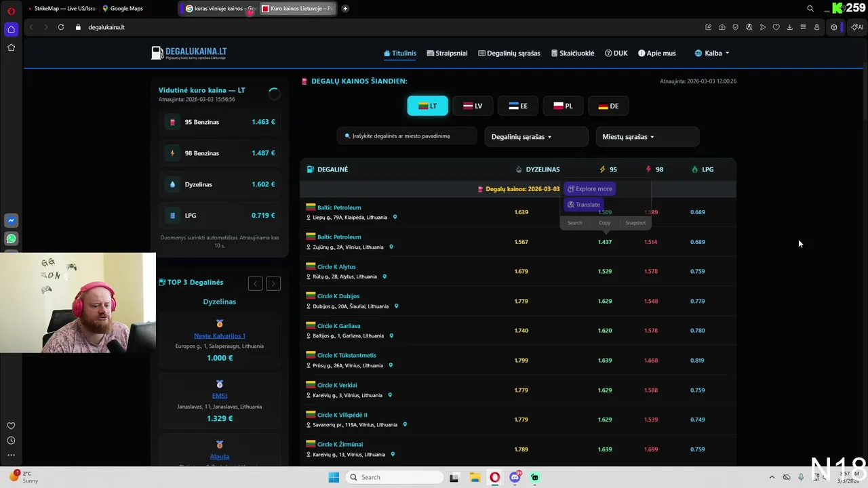Select the DE country price button
The image size is (868, 488).
(608, 106)
